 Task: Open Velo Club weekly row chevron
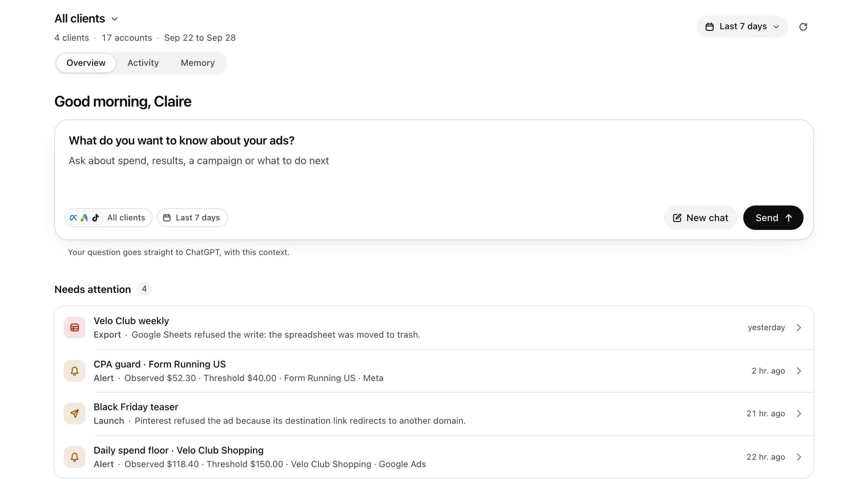tap(799, 328)
